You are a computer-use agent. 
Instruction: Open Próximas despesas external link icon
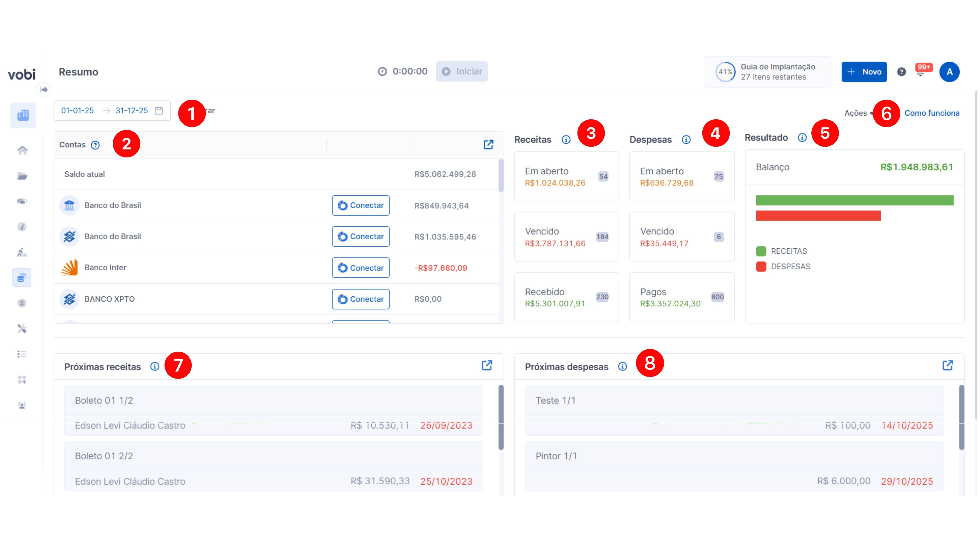point(947,365)
